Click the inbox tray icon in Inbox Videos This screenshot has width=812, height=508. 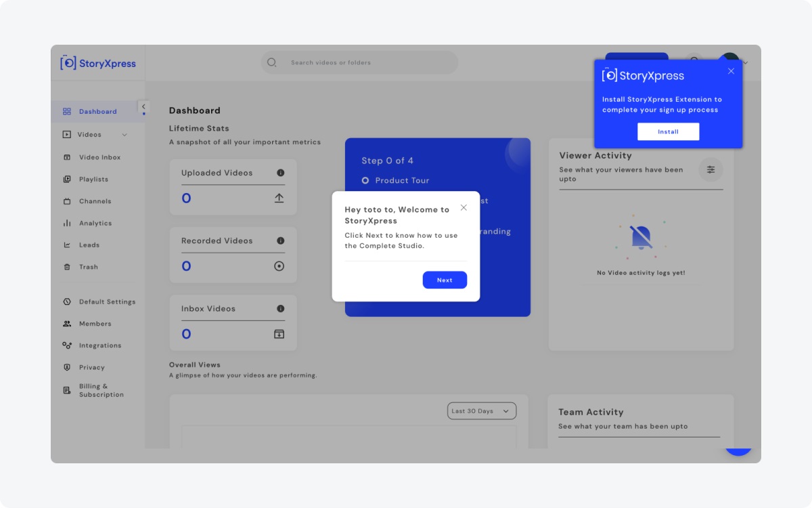coord(279,334)
